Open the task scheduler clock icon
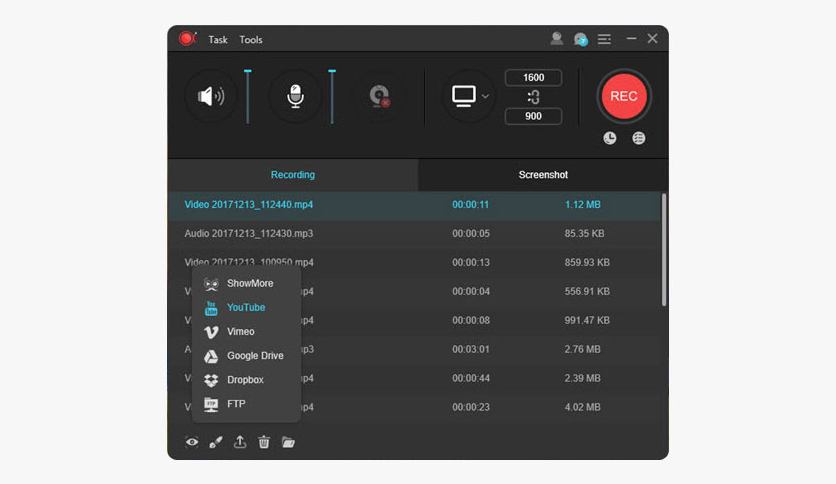The height and width of the screenshot is (484, 836). pyautogui.click(x=610, y=139)
